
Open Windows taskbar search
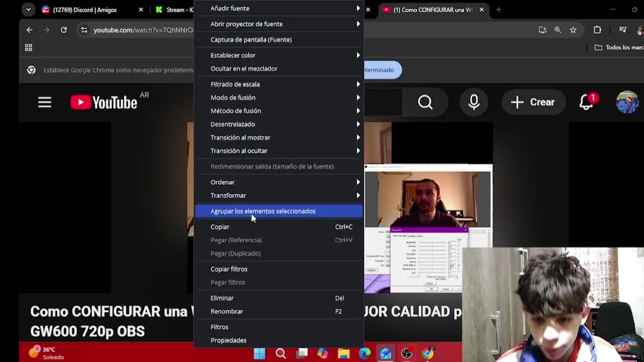[281, 354]
